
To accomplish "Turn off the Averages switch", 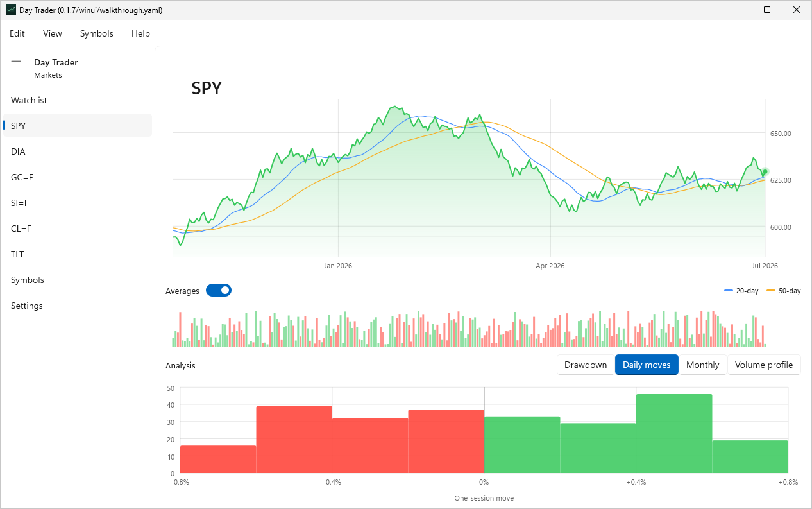I will click(x=219, y=290).
